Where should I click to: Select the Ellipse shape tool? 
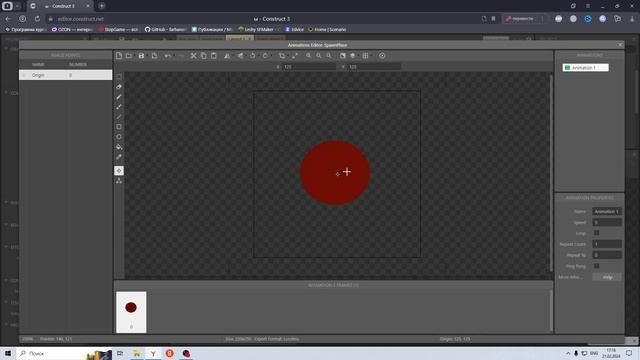[119, 137]
